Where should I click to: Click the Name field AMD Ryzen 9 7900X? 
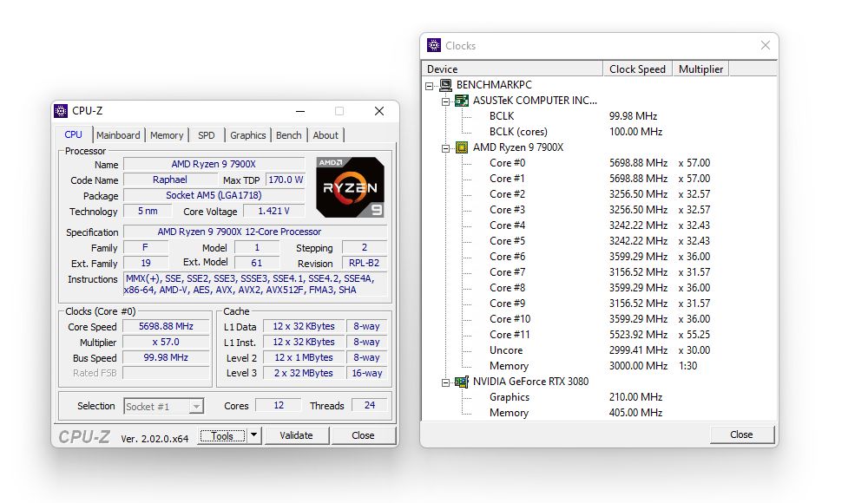tap(214, 164)
